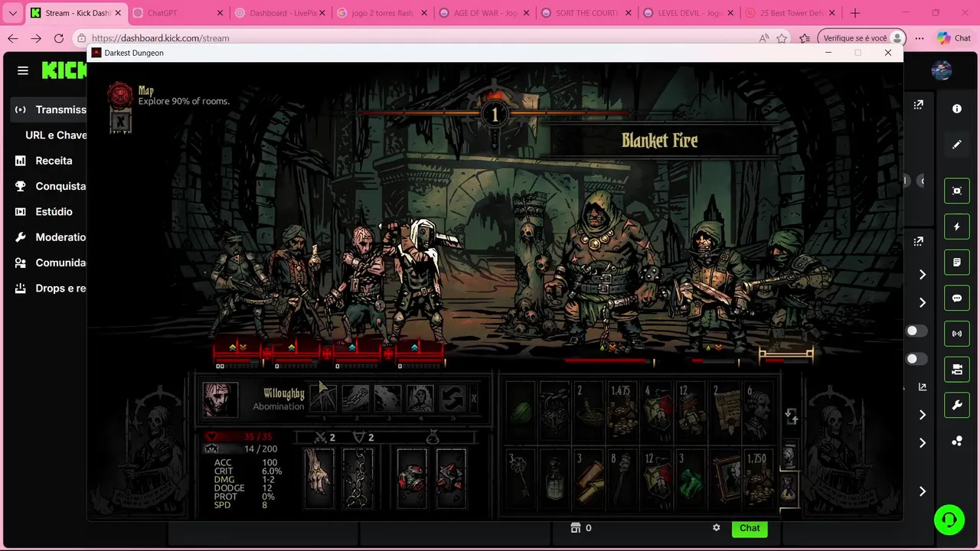Click Willoughby's hero portrait

click(220, 399)
